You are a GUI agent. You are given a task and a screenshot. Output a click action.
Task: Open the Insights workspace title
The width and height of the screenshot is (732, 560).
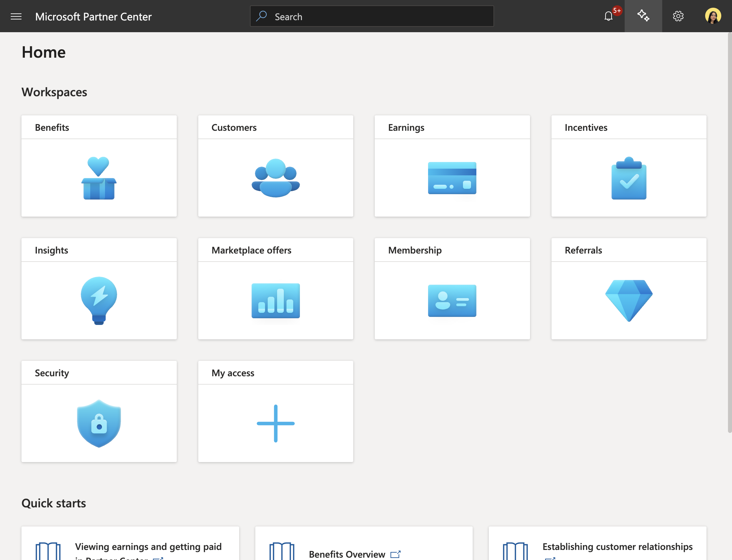pyautogui.click(x=51, y=250)
